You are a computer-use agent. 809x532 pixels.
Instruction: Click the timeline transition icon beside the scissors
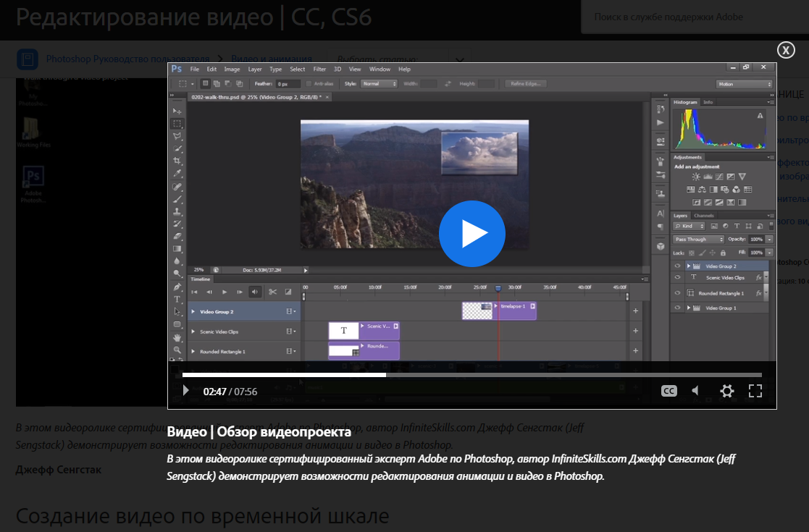(x=288, y=292)
